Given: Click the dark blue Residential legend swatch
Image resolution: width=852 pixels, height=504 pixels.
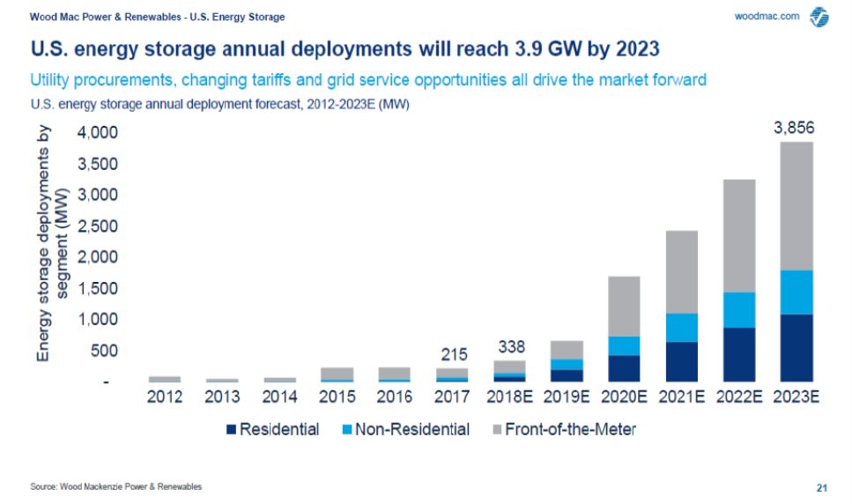Looking at the screenshot, I should 231,430.
